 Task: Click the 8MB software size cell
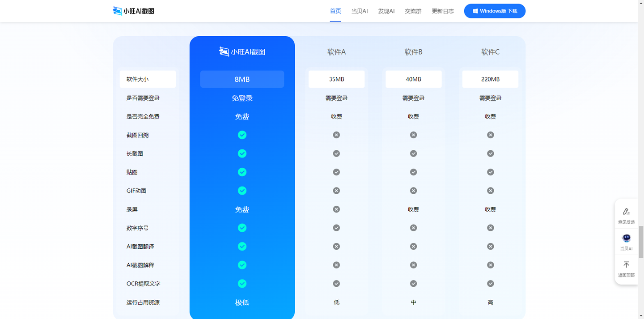(x=242, y=79)
